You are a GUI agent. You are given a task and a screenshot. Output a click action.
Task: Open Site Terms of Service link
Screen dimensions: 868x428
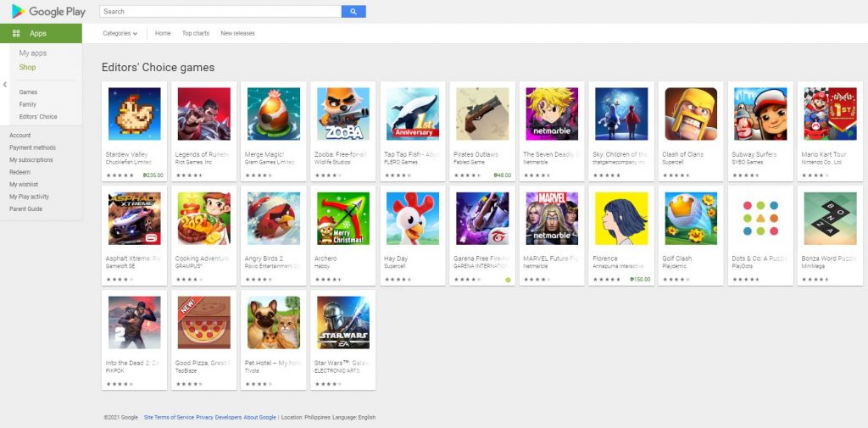(x=169, y=418)
